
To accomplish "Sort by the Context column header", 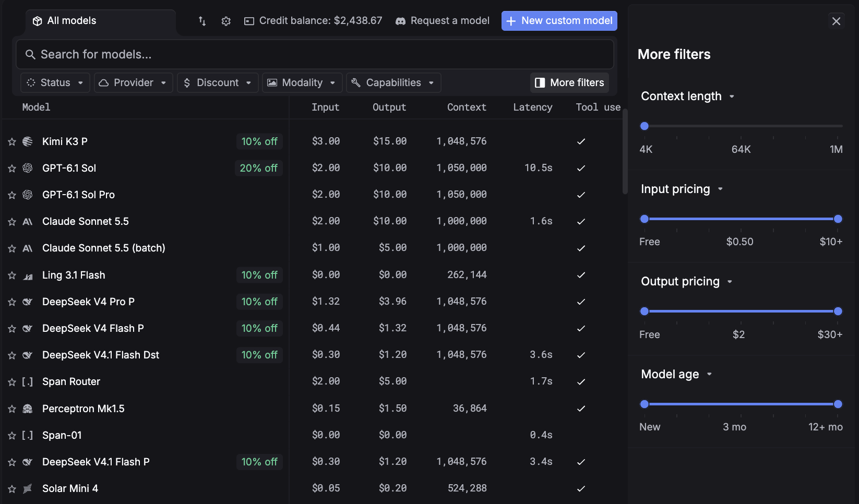I will (467, 107).
